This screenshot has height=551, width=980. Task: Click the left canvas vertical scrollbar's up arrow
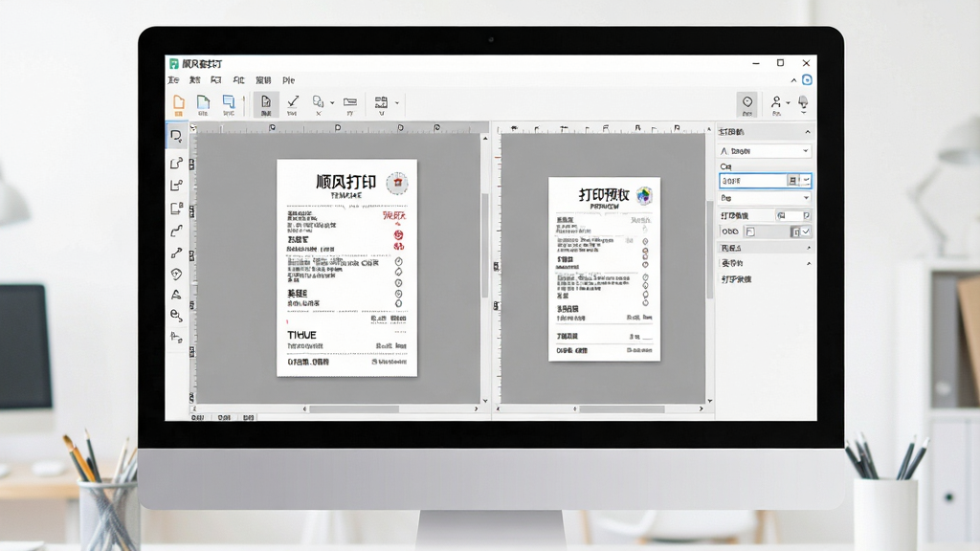(x=485, y=138)
